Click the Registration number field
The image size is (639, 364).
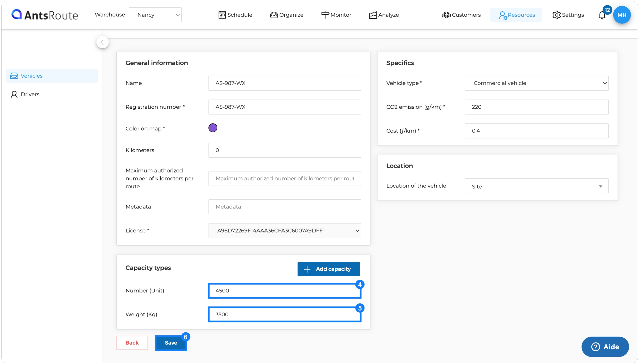tap(285, 107)
